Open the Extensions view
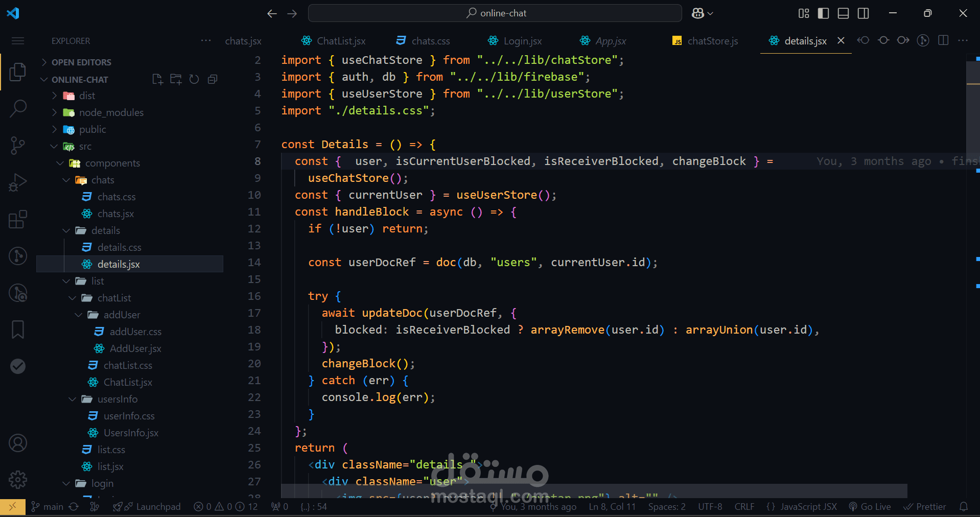Image resolution: width=980 pixels, height=517 pixels. coord(18,219)
